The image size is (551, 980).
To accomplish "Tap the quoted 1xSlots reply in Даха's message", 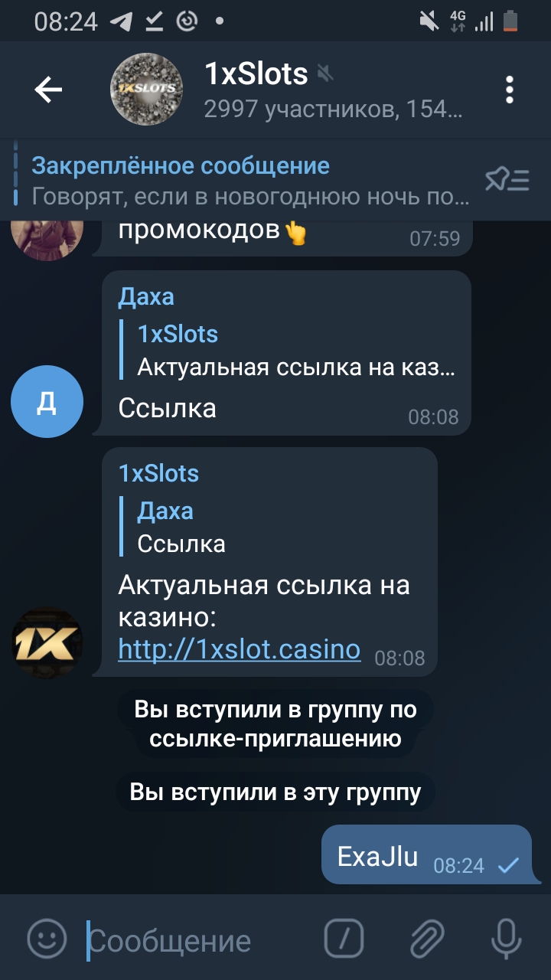I will pyautogui.click(x=289, y=351).
